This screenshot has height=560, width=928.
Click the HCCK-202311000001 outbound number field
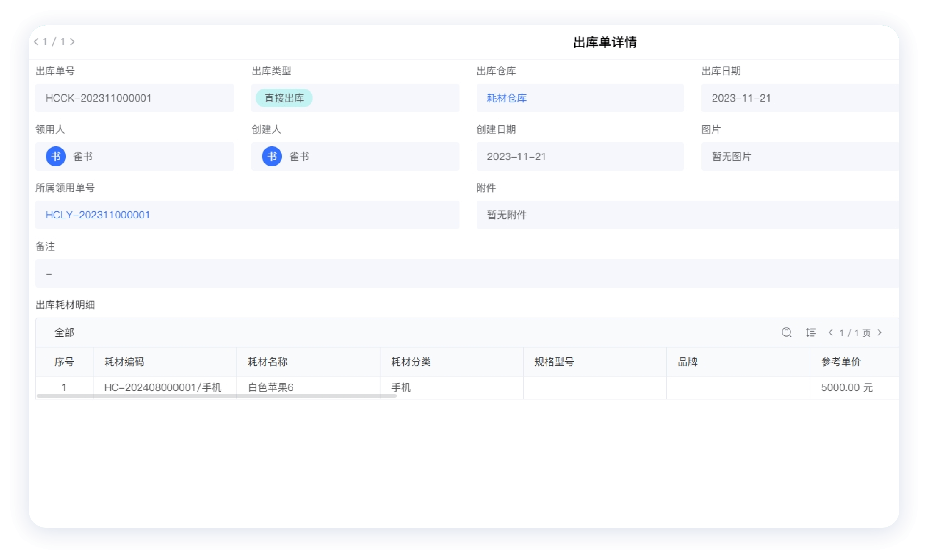click(x=134, y=98)
